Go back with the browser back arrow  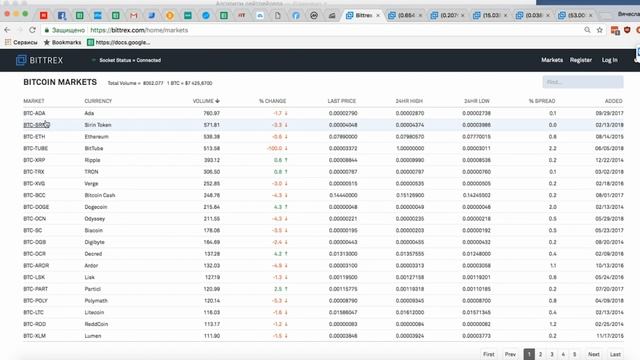coord(7,30)
